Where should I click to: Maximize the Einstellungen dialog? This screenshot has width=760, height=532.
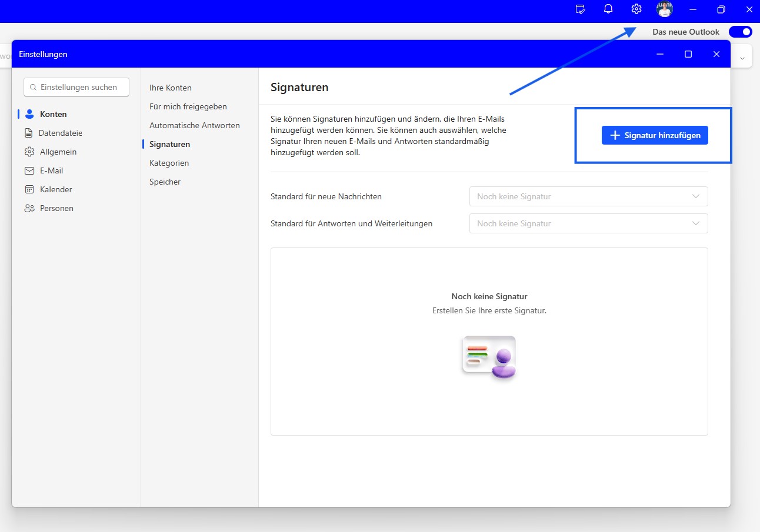688,54
